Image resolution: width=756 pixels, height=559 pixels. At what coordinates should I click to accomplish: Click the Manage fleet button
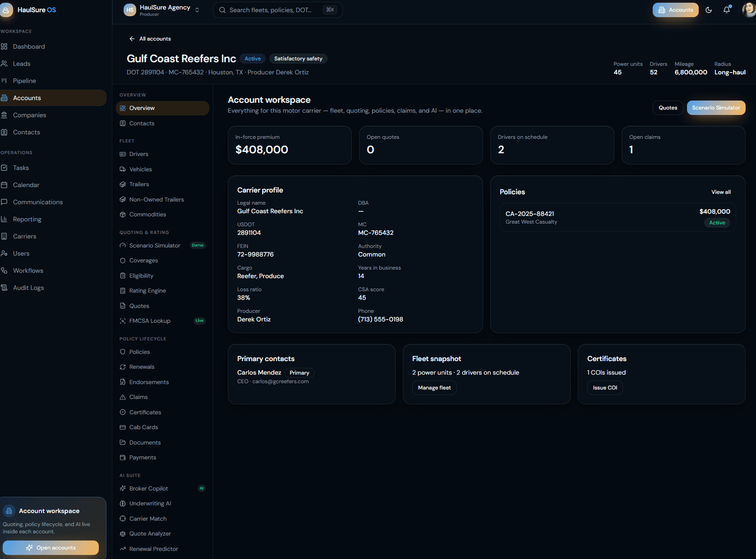(x=434, y=388)
